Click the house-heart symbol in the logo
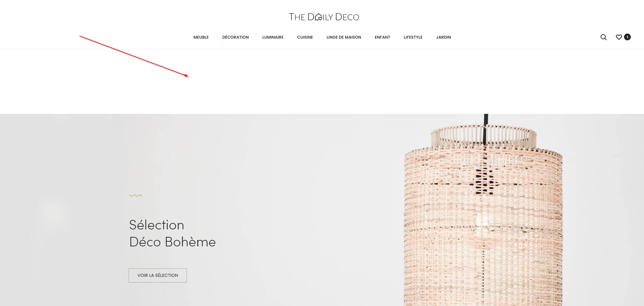Screen dimensions: 644x306 [319, 17]
